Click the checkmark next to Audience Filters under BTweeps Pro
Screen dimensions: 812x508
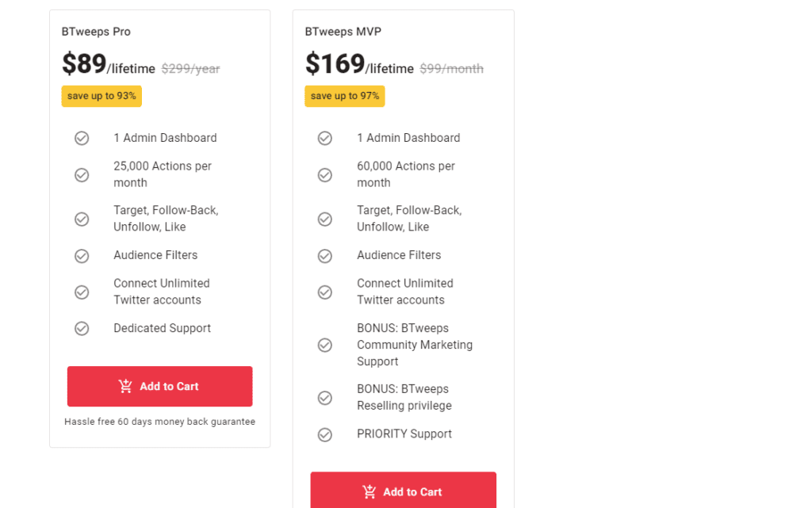tap(82, 255)
